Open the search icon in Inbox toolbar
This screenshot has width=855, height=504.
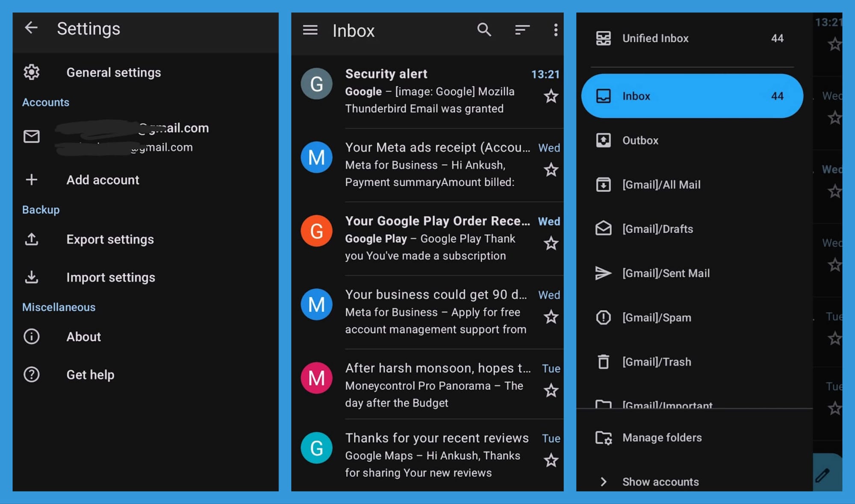tap(484, 30)
